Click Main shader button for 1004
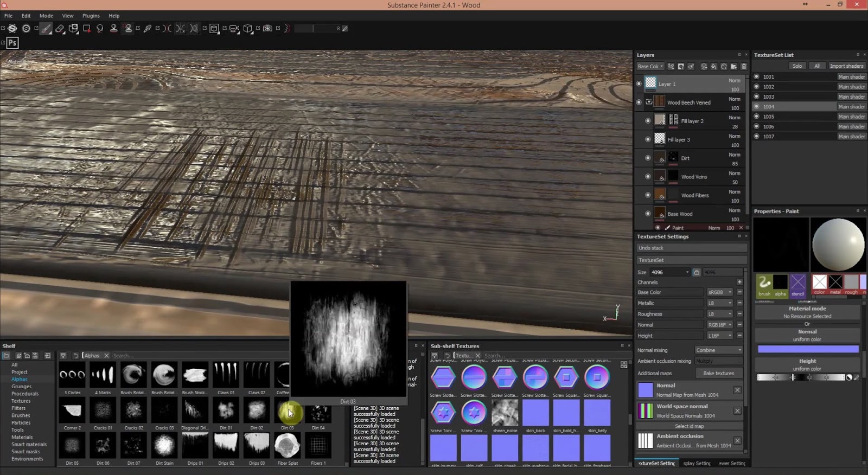Viewport: 868px width, 475px height. coord(852,106)
